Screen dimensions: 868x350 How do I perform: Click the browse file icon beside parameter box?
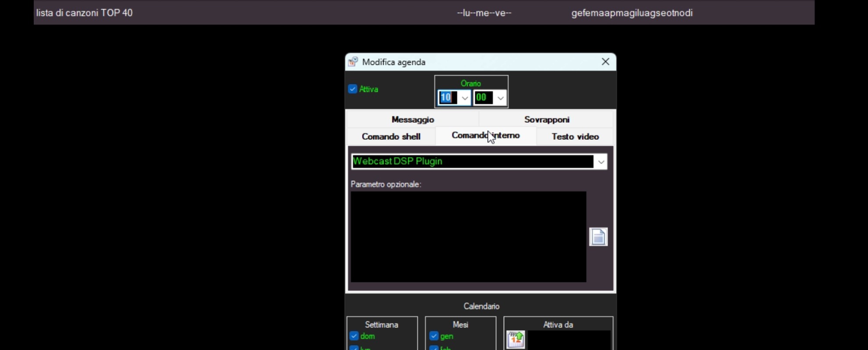point(598,237)
